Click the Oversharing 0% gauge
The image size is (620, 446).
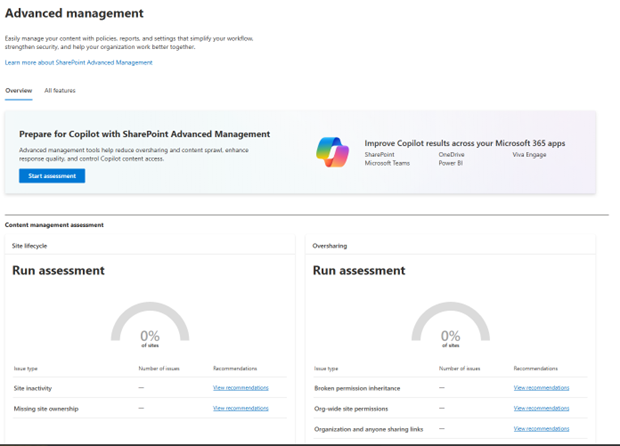(450, 323)
